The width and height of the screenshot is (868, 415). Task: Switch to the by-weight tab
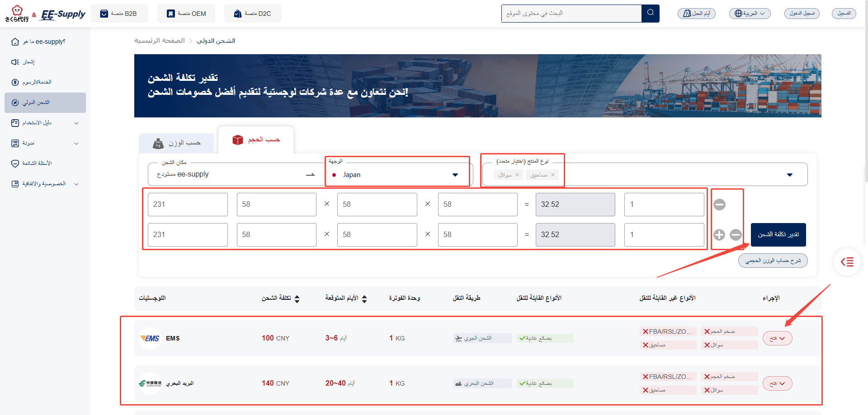pyautogui.click(x=176, y=143)
